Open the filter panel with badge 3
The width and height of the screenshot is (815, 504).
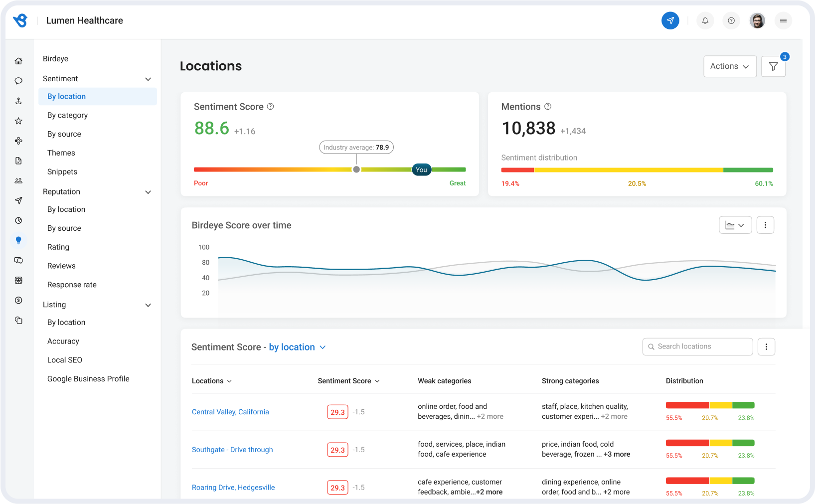point(773,66)
